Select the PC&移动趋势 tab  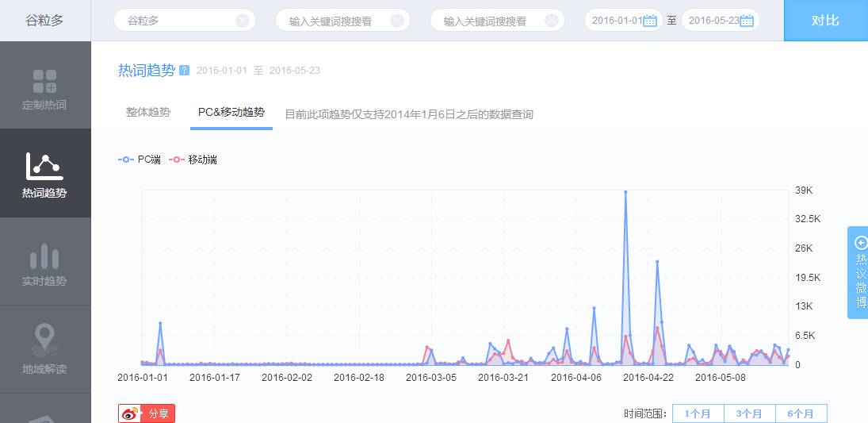click(231, 113)
